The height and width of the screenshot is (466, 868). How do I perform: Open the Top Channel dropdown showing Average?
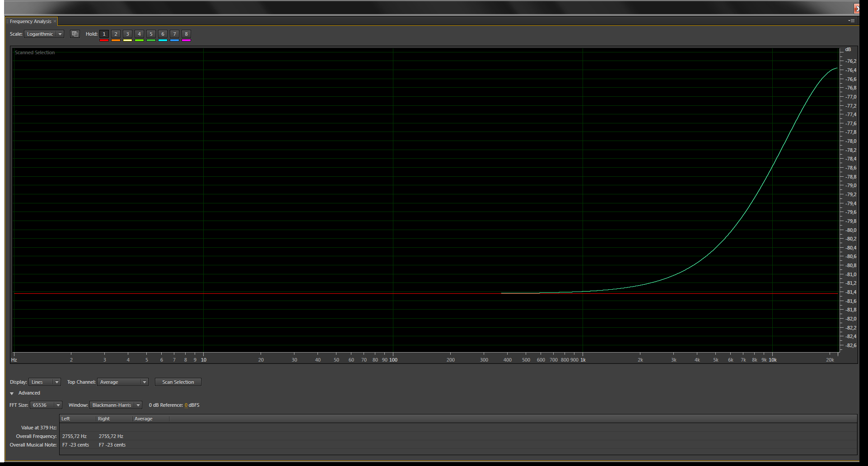123,382
